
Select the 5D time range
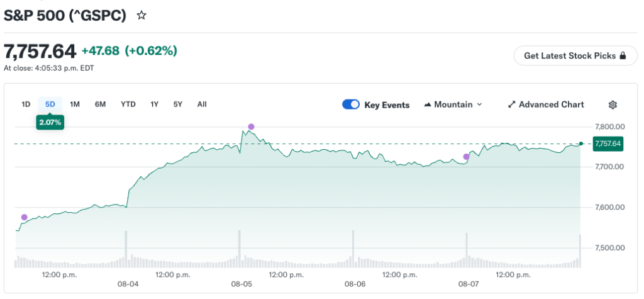50,104
